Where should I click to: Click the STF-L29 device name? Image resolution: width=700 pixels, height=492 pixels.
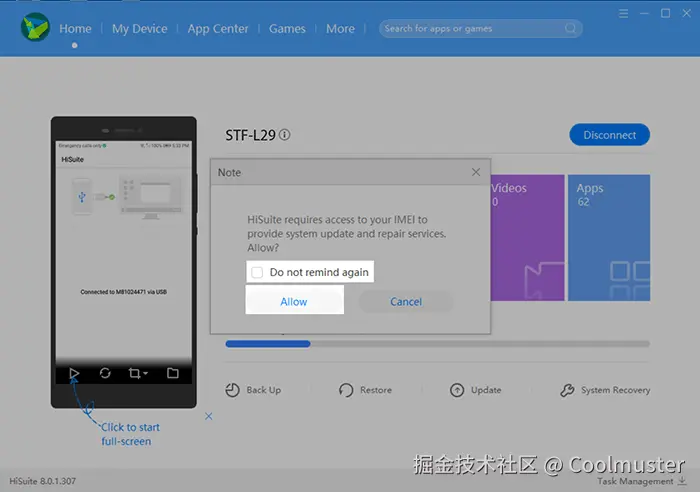coord(250,135)
